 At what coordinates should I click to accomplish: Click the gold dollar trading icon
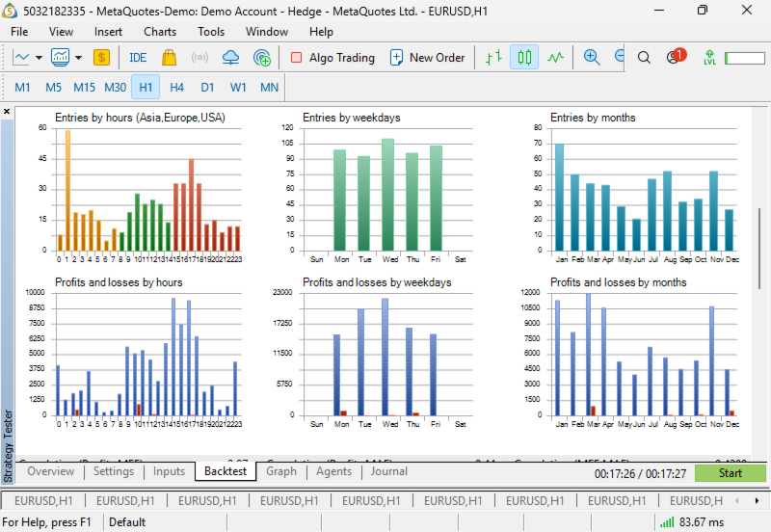(101, 58)
